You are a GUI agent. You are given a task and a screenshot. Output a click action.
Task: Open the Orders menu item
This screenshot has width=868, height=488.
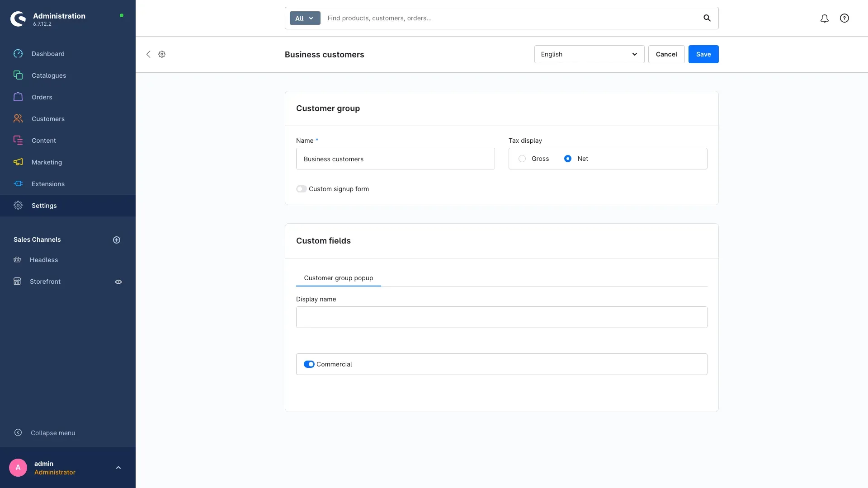pyautogui.click(x=68, y=97)
